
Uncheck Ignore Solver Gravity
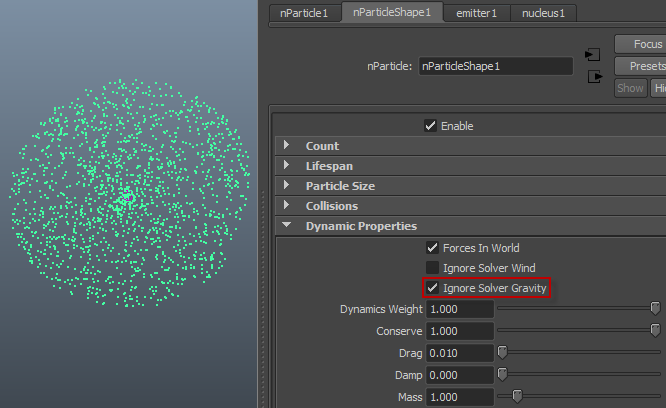pyautogui.click(x=433, y=288)
